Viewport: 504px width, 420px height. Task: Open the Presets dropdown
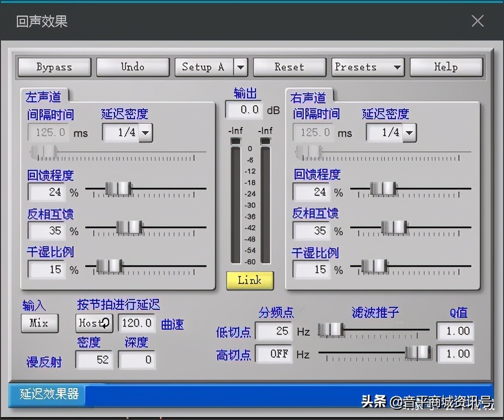pyautogui.click(x=367, y=67)
